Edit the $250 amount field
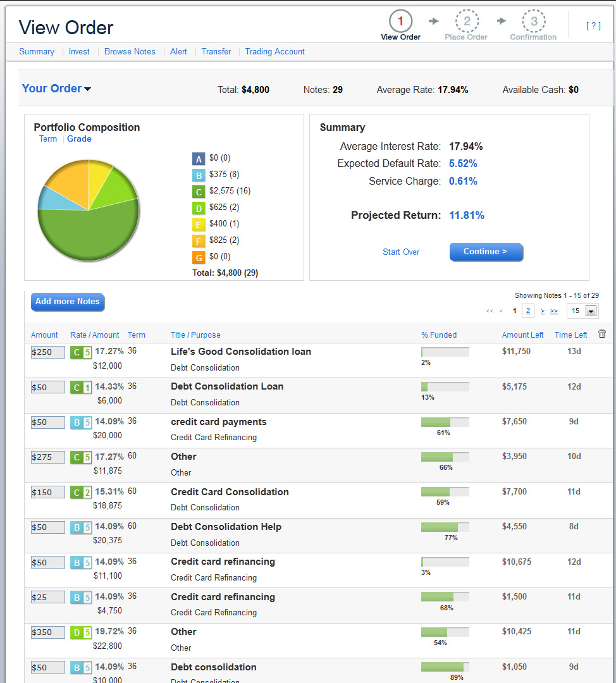 pos(47,352)
